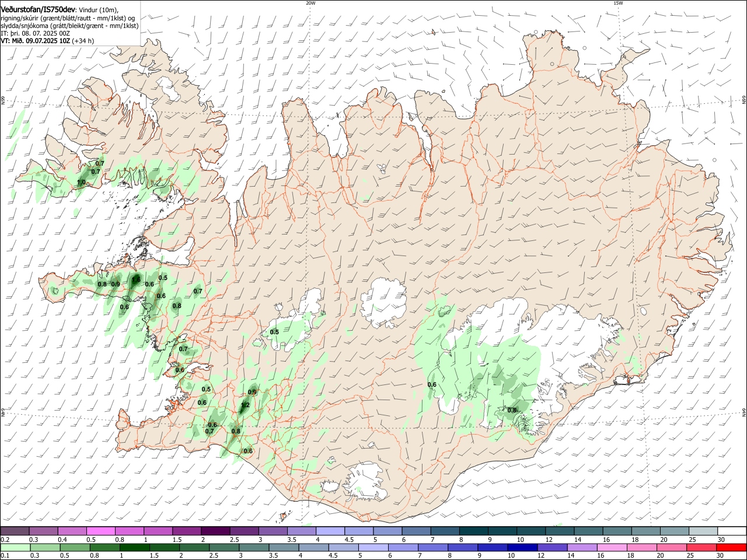Choose the light pink 16 rain-scale swatch
The width and height of the screenshot is (747, 560).
tap(612, 548)
